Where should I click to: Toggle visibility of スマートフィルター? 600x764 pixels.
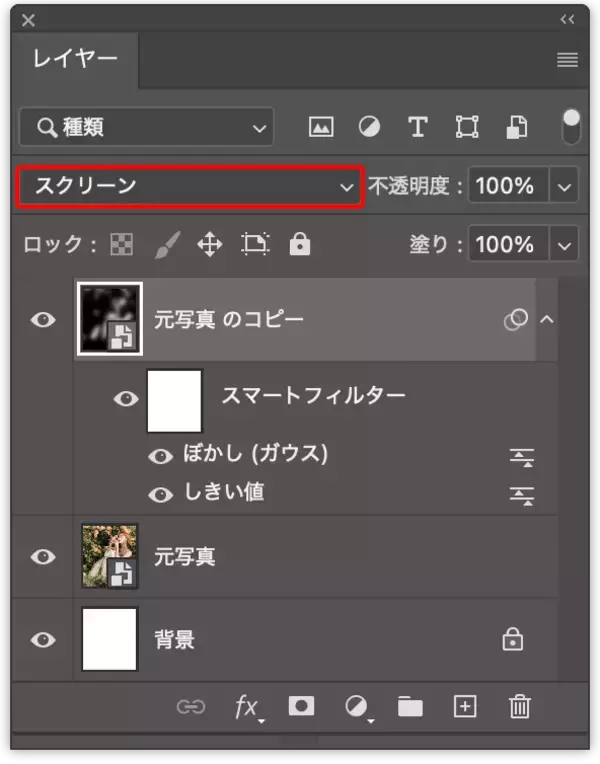tap(126, 399)
